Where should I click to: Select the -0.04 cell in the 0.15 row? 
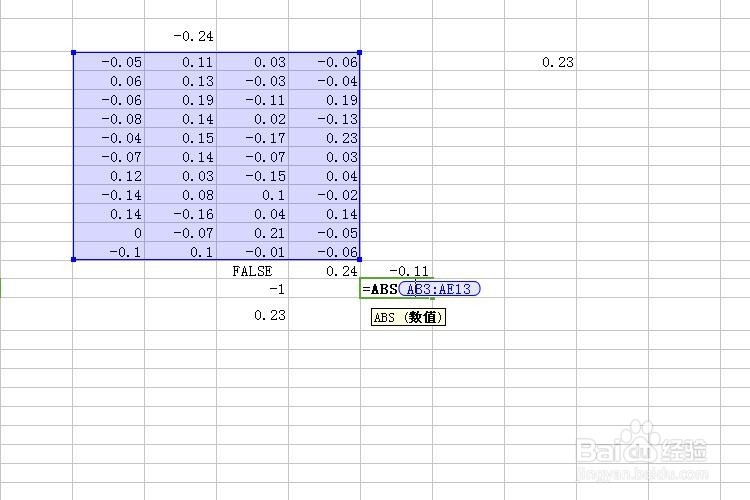point(109,138)
